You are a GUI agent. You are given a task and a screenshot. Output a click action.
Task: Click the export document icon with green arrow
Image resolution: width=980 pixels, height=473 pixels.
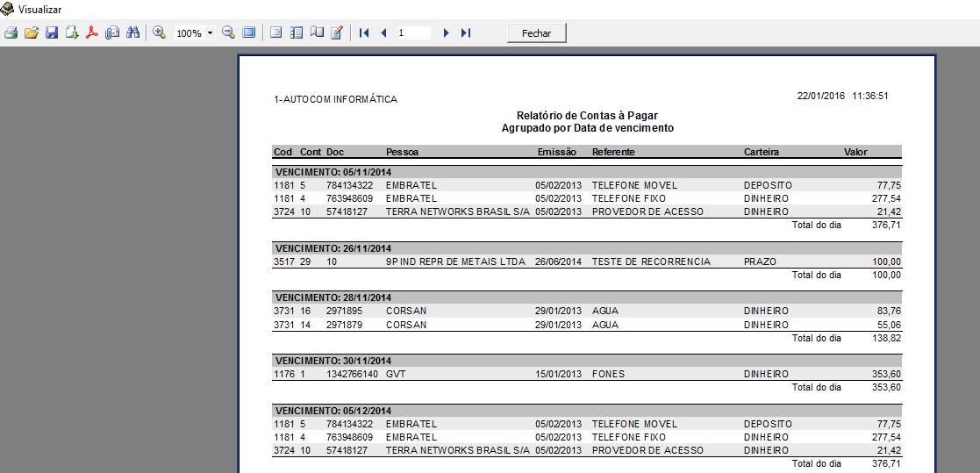click(x=72, y=32)
